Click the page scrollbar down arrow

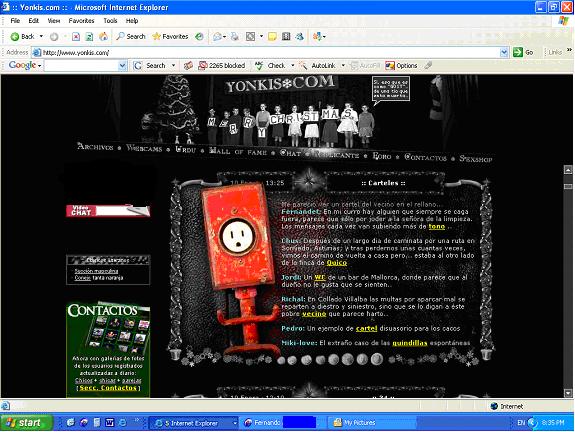[x=568, y=393]
